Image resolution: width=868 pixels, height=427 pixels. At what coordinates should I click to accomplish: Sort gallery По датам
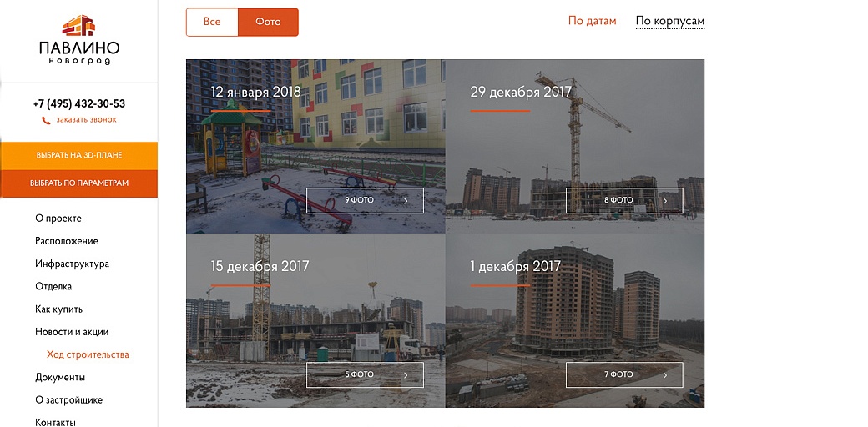point(592,21)
